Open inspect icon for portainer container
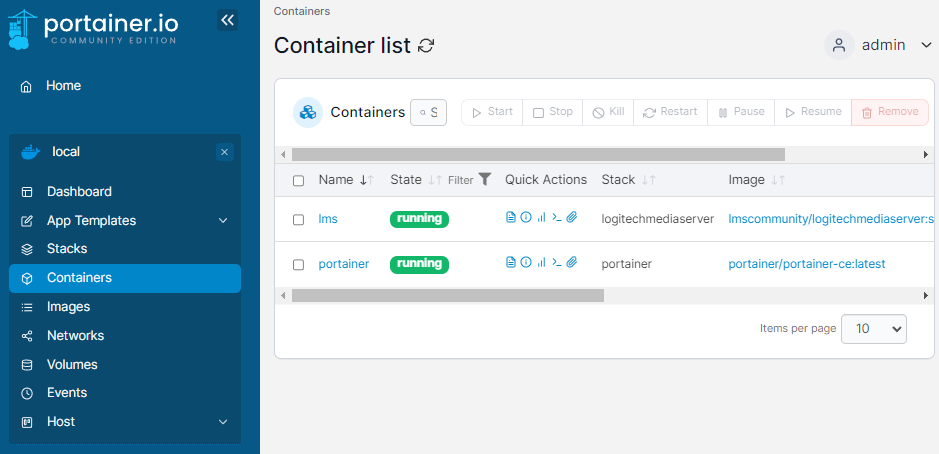The width and height of the screenshot is (939, 454). (526, 262)
